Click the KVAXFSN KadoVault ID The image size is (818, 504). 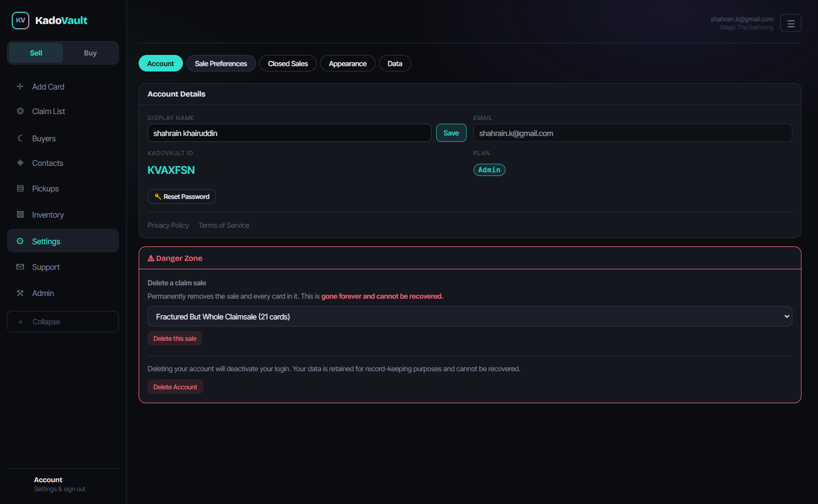point(171,170)
